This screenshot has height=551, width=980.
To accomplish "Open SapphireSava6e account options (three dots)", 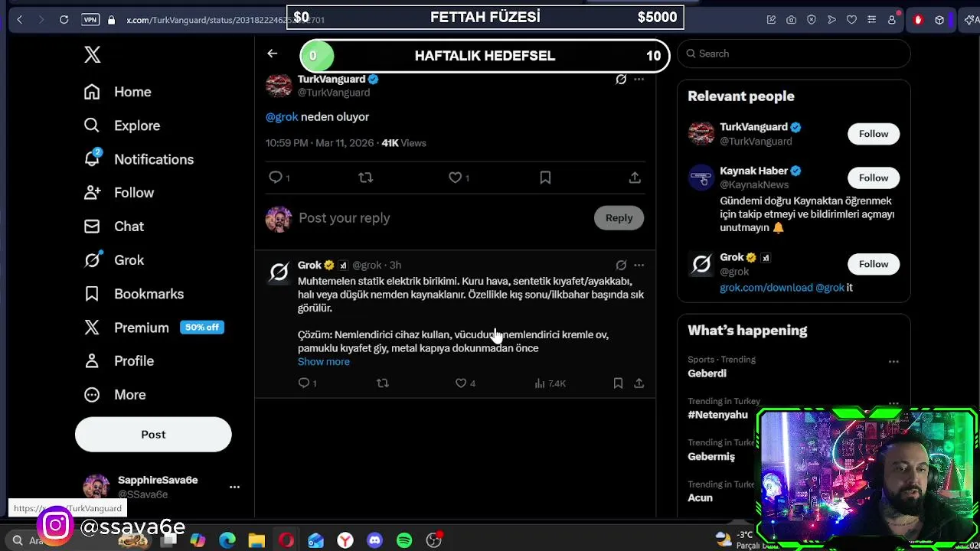I will pos(234,487).
